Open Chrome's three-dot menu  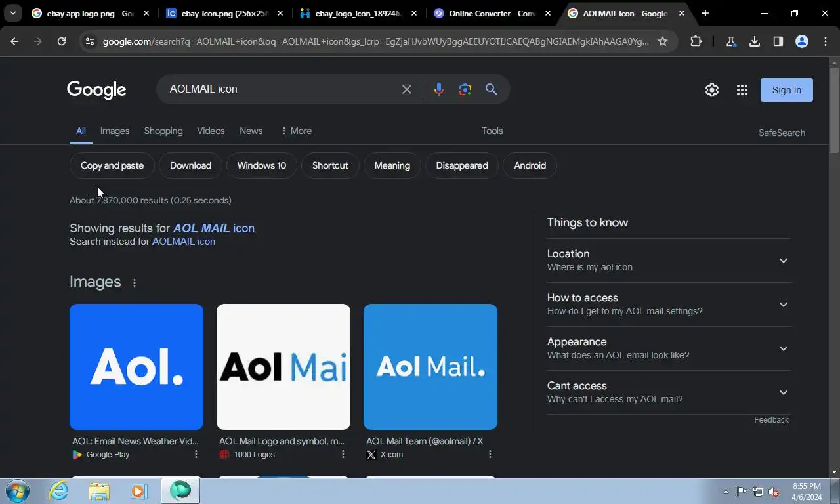[826, 41]
